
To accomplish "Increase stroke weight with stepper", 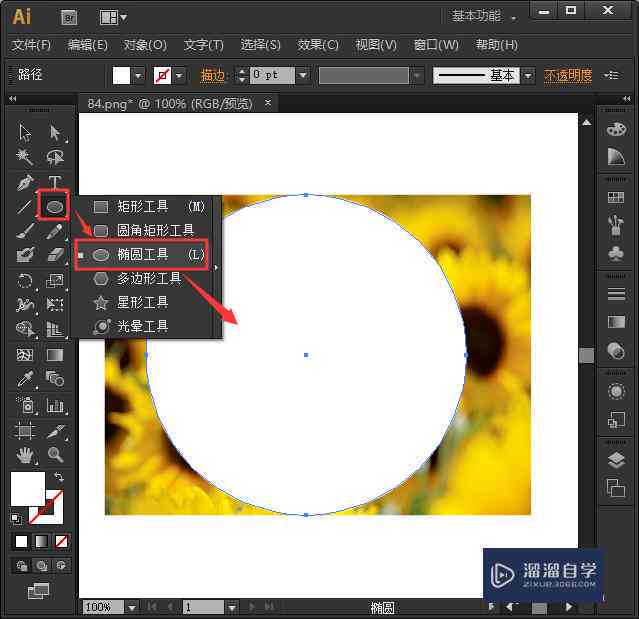I will (242, 71).
